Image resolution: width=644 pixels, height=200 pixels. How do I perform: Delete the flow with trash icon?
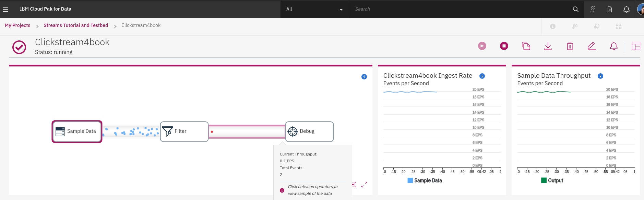570,46
